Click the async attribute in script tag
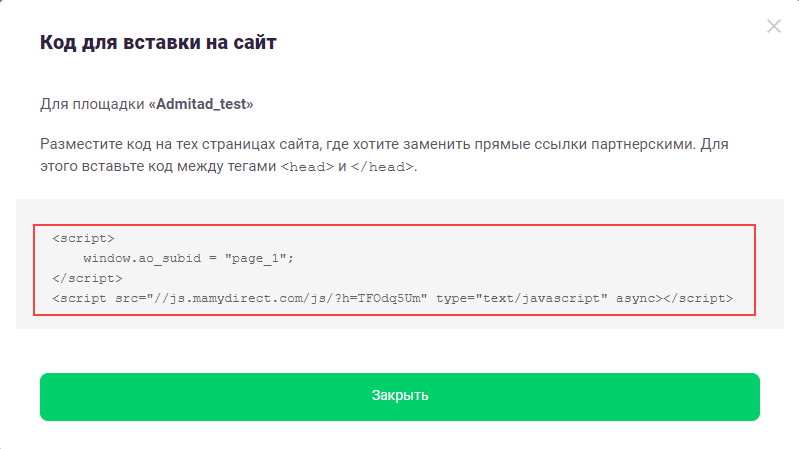The height and width of the screenshot is (449, 799). (634, 298)
